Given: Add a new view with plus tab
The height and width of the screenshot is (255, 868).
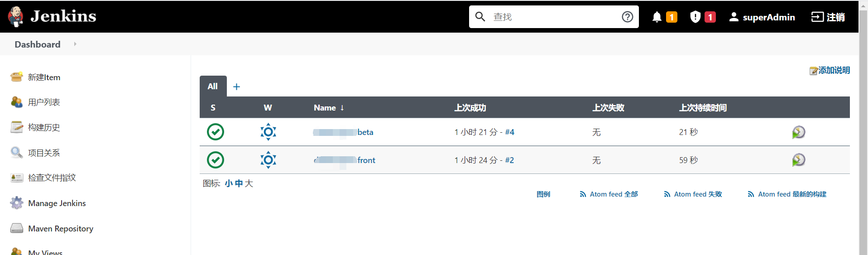Looking at the screenshot, I should point(236,87).
